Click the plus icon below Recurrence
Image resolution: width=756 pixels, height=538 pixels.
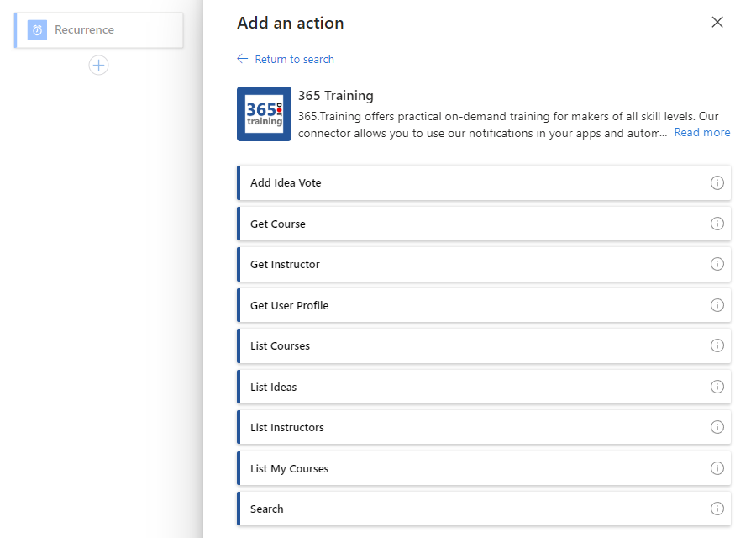point(98,65)
